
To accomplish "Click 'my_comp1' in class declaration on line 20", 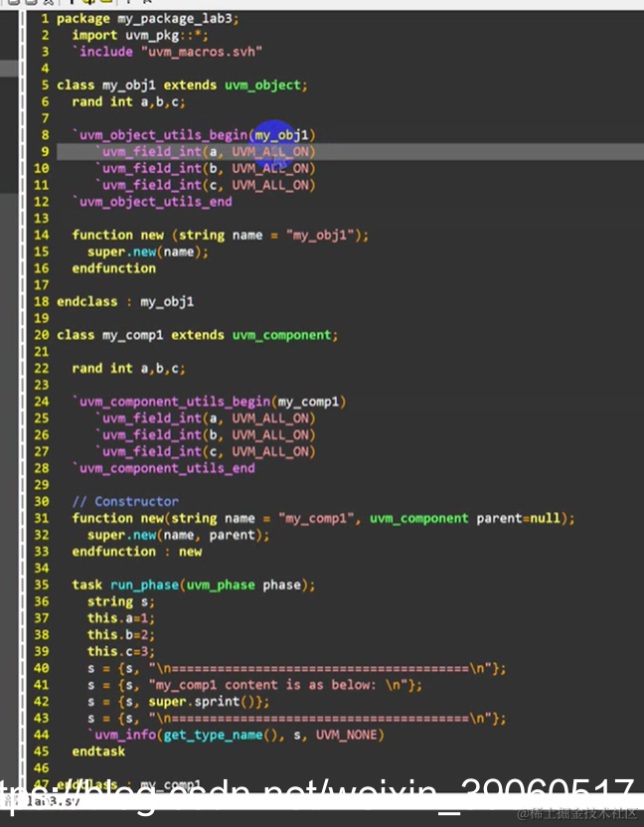I will pyautogui.click(x=132, y=335).
